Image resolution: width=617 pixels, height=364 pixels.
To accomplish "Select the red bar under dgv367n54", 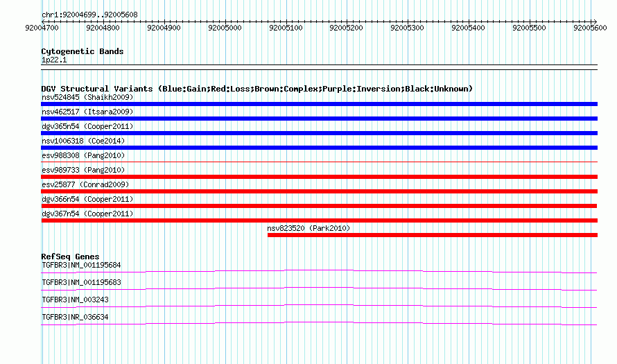I will 319,220.
